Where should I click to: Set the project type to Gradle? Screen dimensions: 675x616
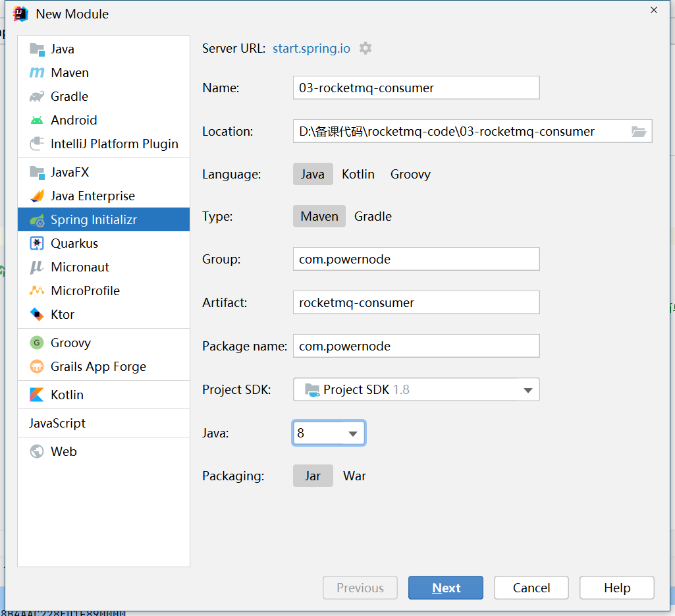tap(373, 217)
